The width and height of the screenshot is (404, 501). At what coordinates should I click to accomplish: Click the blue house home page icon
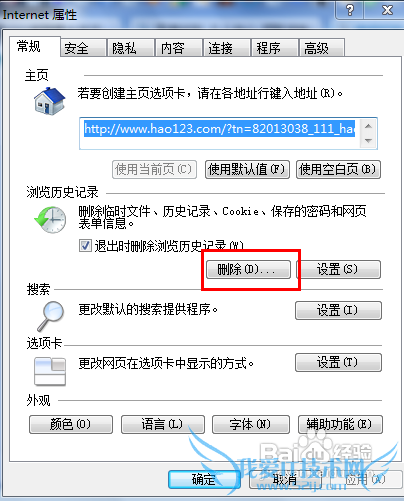click(x=49, y=101)
